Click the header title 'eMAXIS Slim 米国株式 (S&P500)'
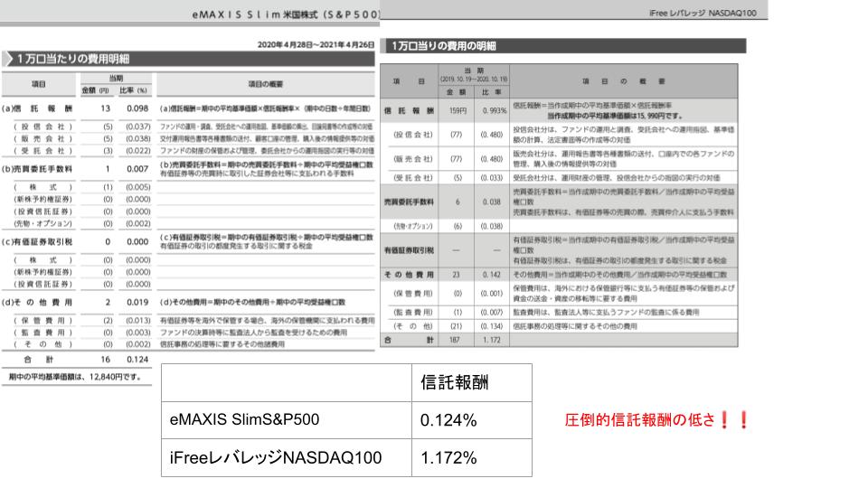Image resolution: width=868 pixels, height=488 pixels. [286, 14]
